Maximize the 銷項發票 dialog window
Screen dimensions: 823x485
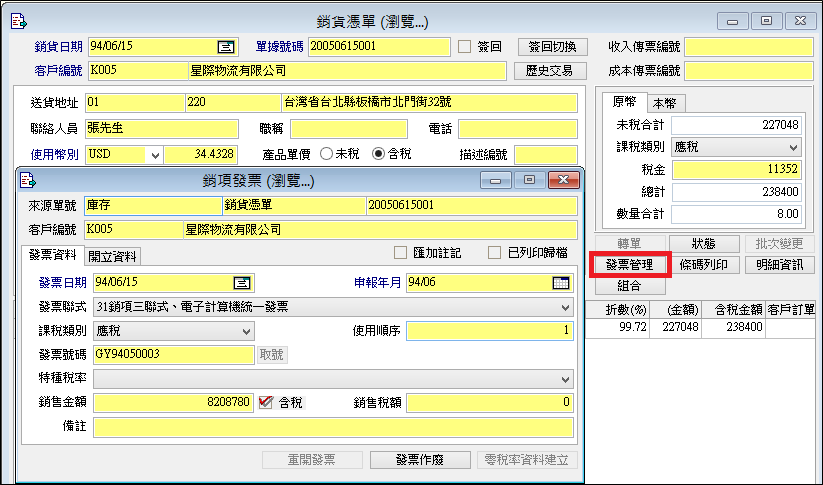coord(530,180)
